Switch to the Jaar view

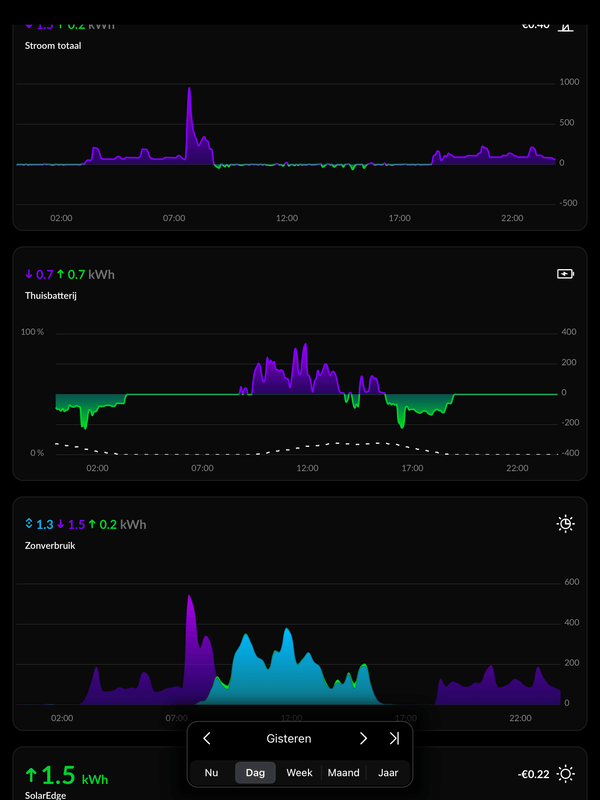point(388,772)
